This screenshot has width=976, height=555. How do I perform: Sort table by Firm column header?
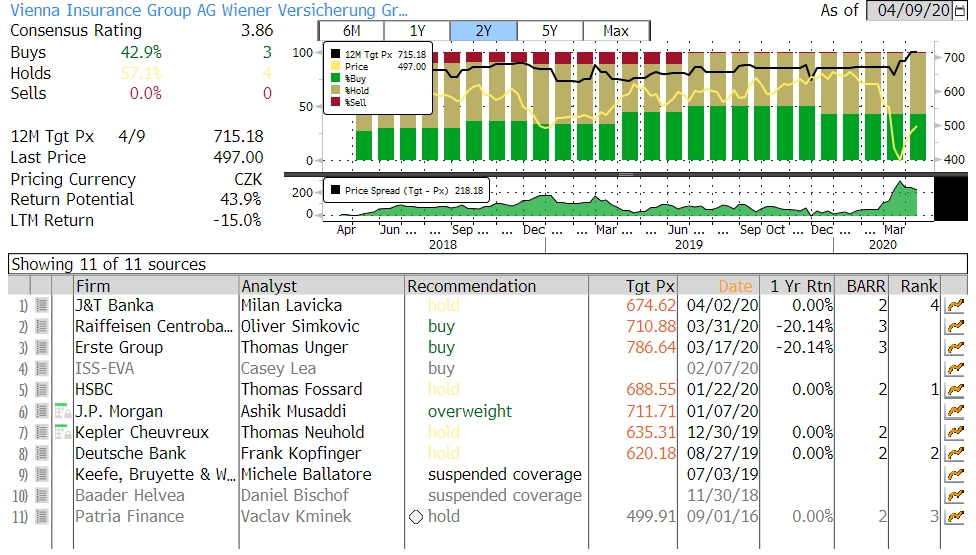point(156,286)
